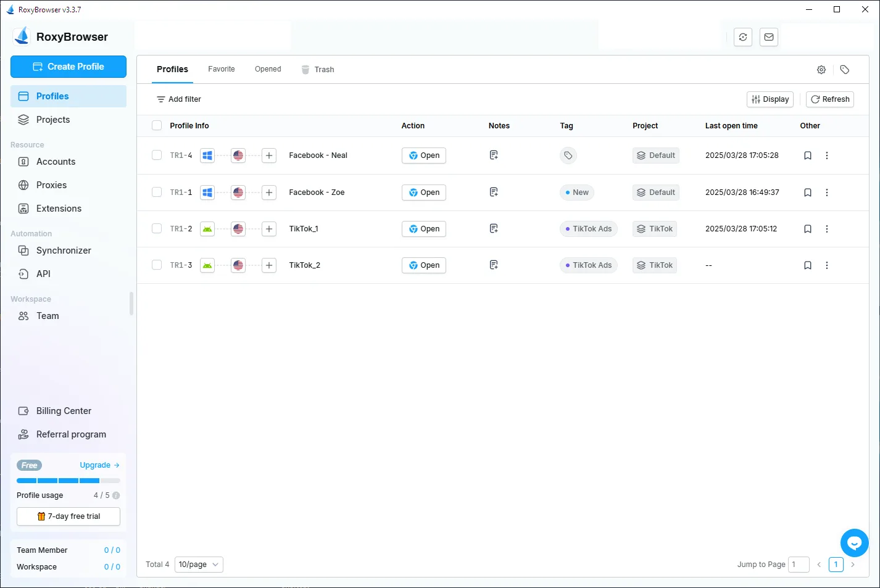The width and height of the screenshot is (880, 588).
Task: Open the Billing Center
Action: (x=68, y=411)
